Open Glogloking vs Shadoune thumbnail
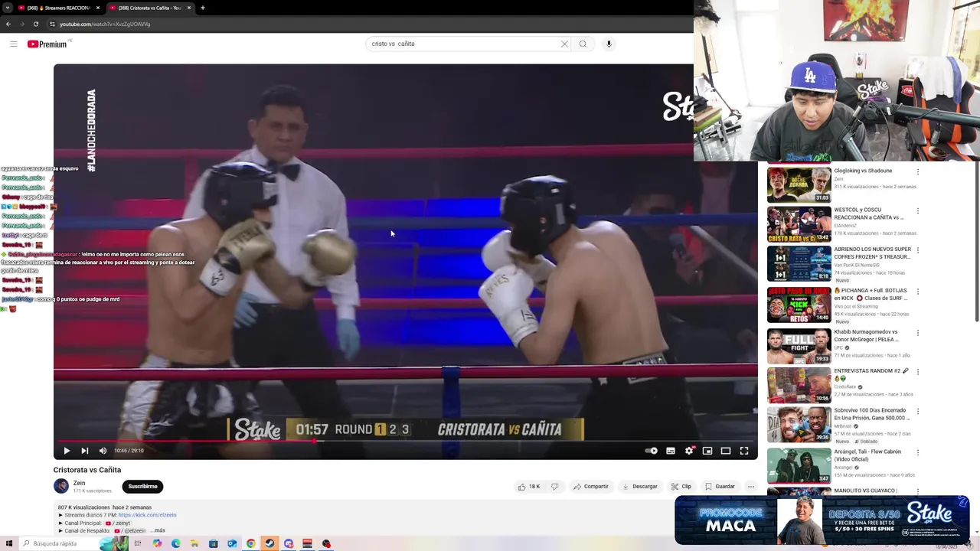980x551 pixels. pos(799,185)
